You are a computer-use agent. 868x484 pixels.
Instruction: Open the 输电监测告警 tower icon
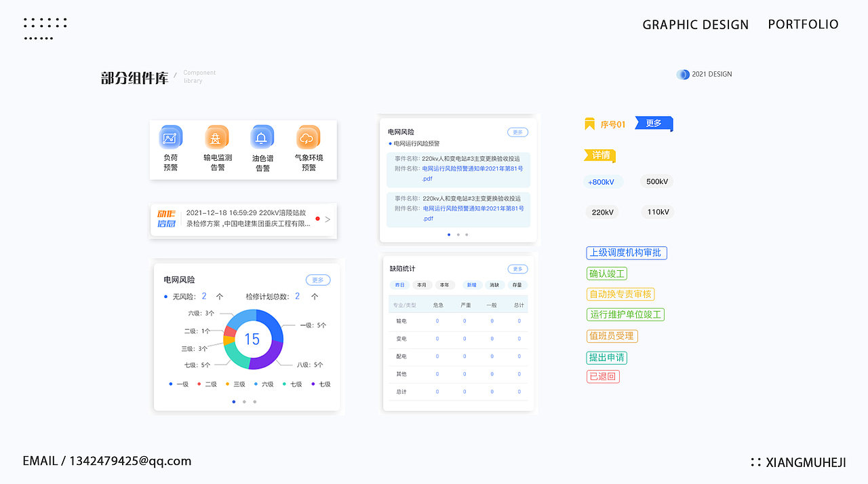[217, 137]
